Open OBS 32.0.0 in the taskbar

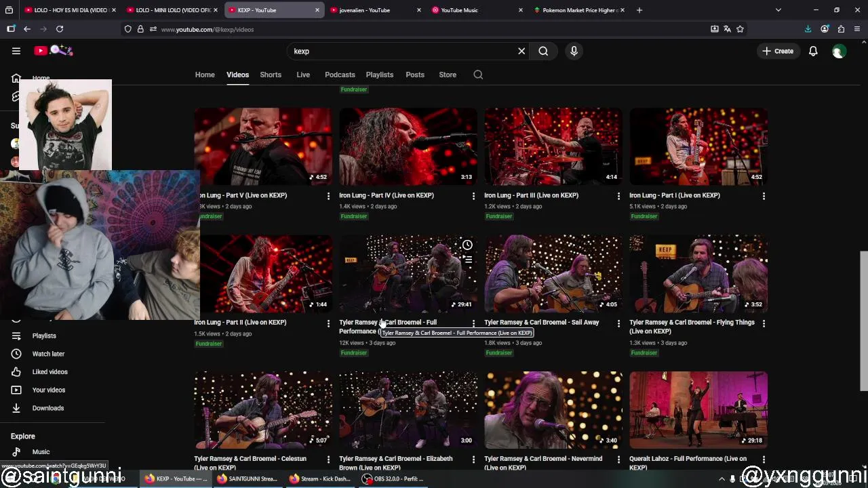click(x=393, y=479)
